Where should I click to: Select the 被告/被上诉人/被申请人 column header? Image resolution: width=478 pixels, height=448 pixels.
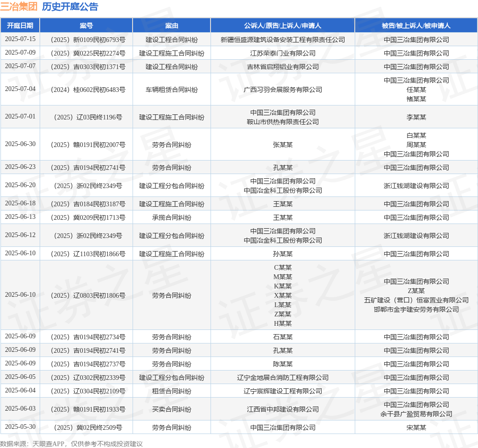pyautogui.click(x=416, y=26)
